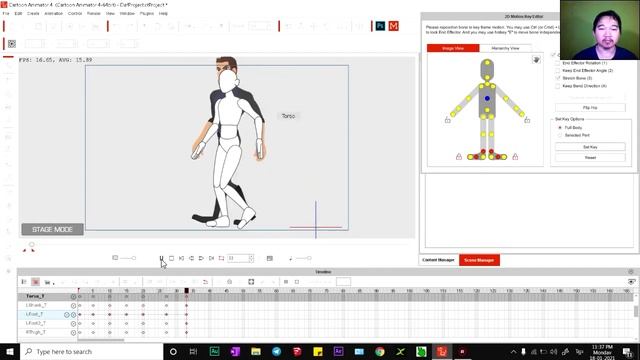The width and height of the screenshot is (640, 360).
Task: Open After Effects from the taskbar
Action: point(338,351)
